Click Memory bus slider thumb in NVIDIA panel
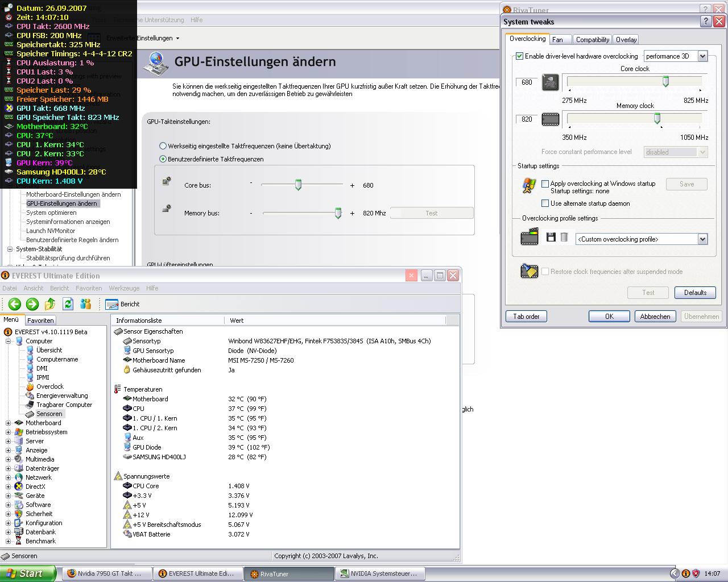 [x=338, y=213]
